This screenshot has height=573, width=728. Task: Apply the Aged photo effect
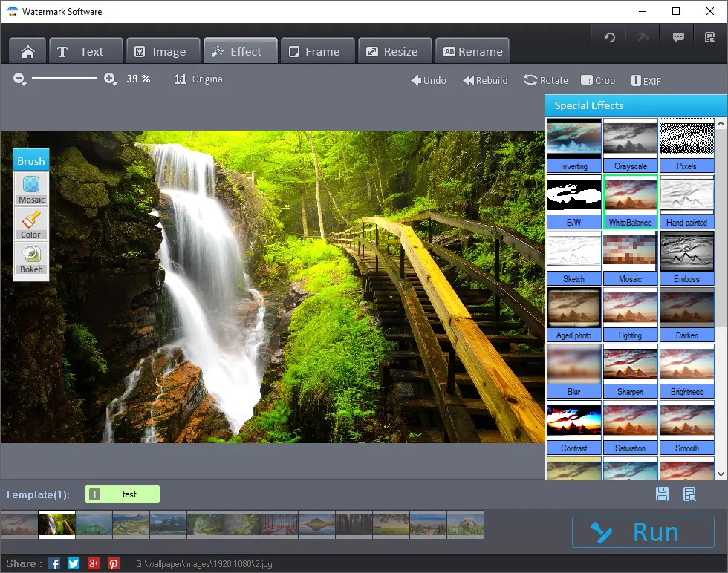(x=573, y=315)
